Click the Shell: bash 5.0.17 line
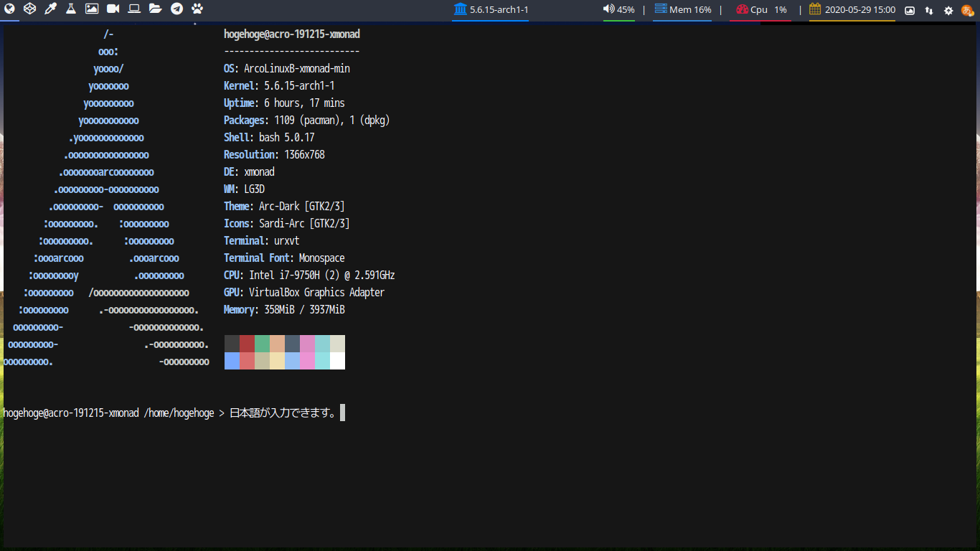The image size is (980, 551). [269, 138]
